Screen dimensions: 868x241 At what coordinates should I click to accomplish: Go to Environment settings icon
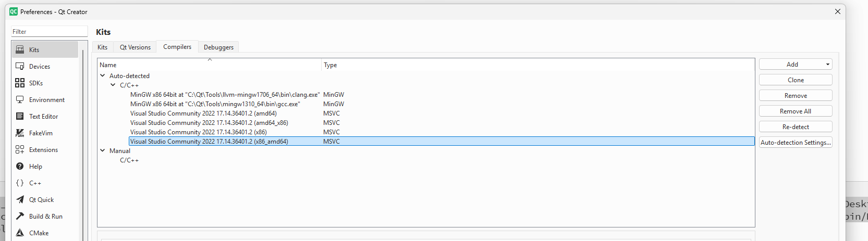(x=20, y=99)
